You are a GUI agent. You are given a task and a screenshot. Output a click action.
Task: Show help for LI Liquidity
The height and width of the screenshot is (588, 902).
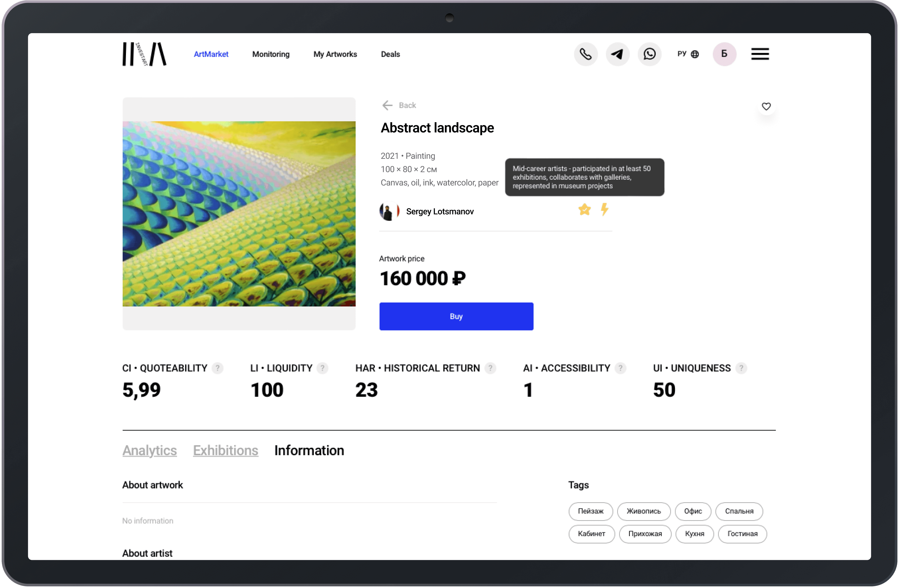click(322, 368)
